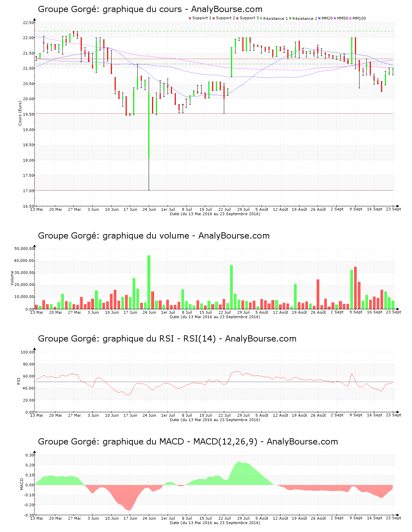Click the Support 1 legend swatch
The width and height of the screenshot is (412, 532).
coord(190,18)
